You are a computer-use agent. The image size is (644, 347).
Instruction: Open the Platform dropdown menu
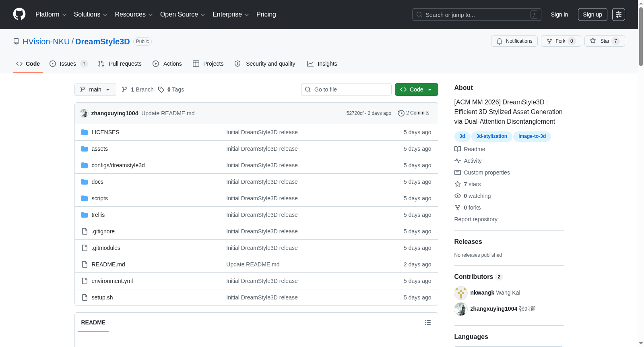51,15
